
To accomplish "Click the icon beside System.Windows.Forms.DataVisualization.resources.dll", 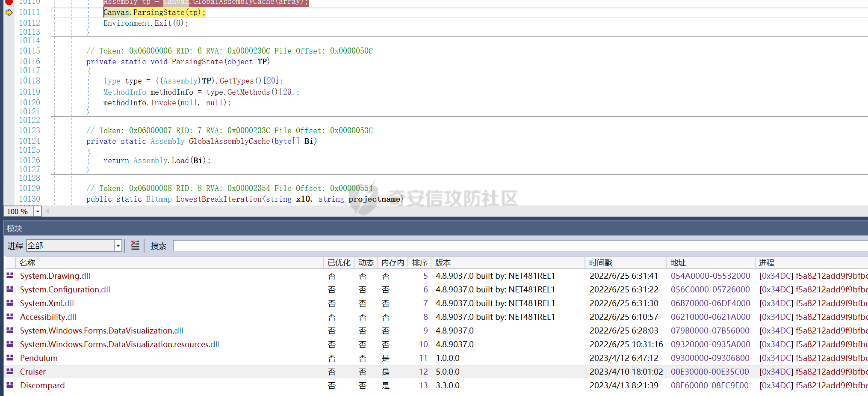I will [10, 344].
